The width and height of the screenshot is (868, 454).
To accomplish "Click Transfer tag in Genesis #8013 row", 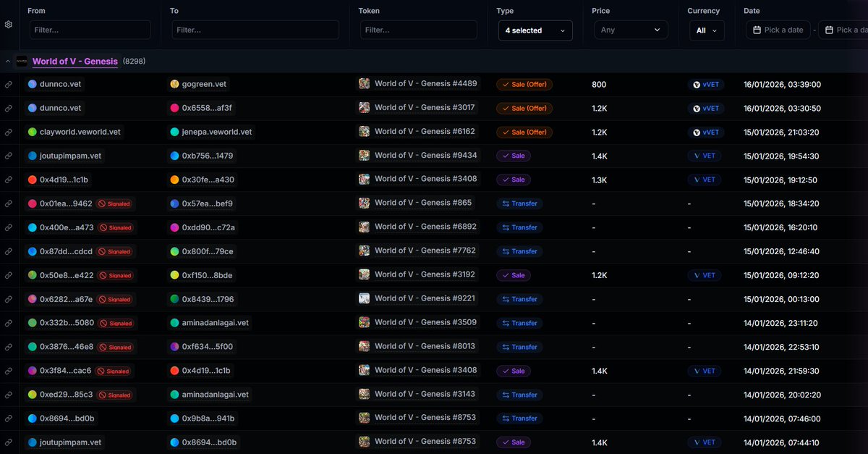I will tap(520, 347).
